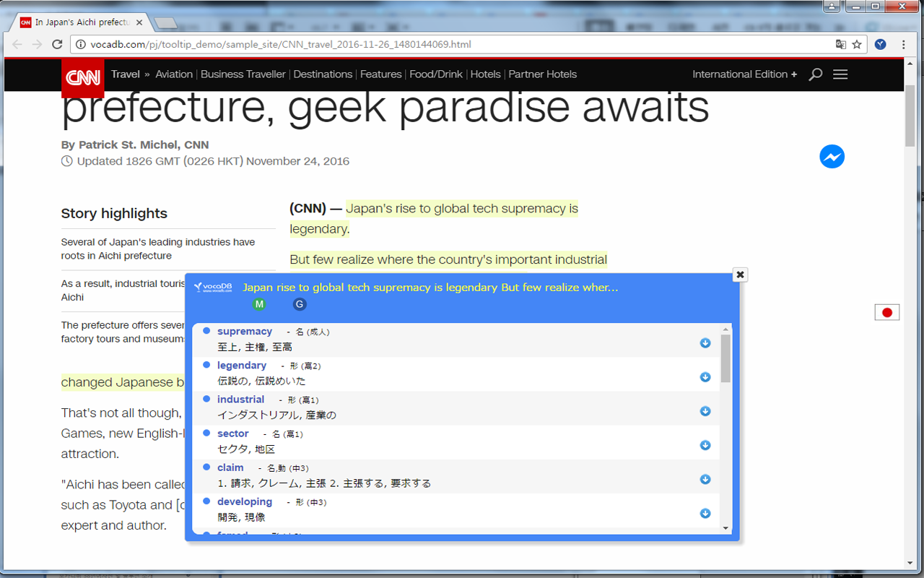Click the download arrow for legendary

(705, 377)
